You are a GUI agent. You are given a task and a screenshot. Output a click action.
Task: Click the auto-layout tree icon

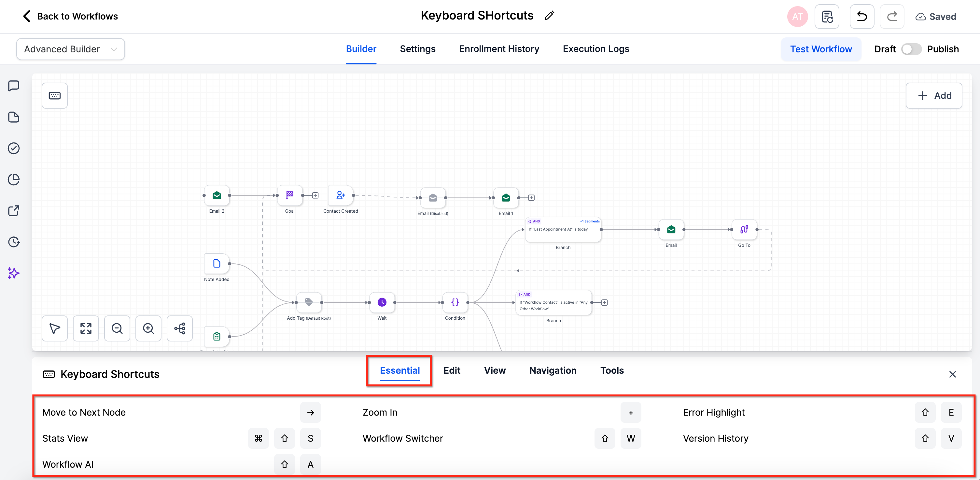(x=180, y=328)
